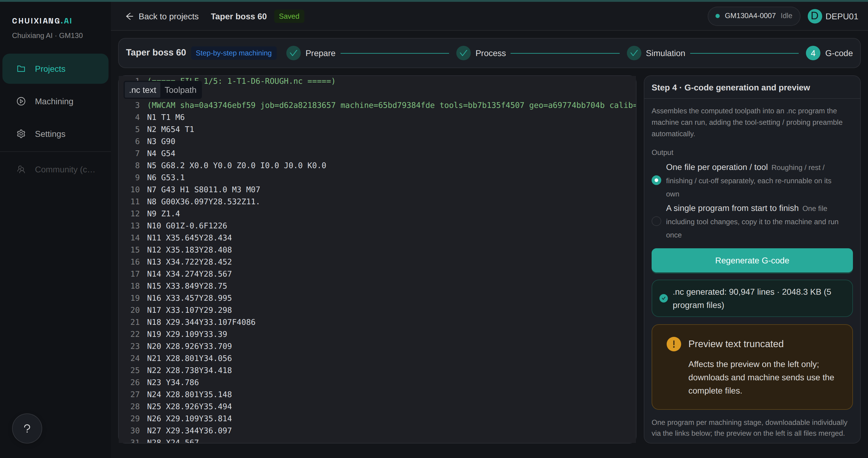This screenshot has width=868, height=458.
Task: Click the truncated preview warning icon
Action: 674,344
